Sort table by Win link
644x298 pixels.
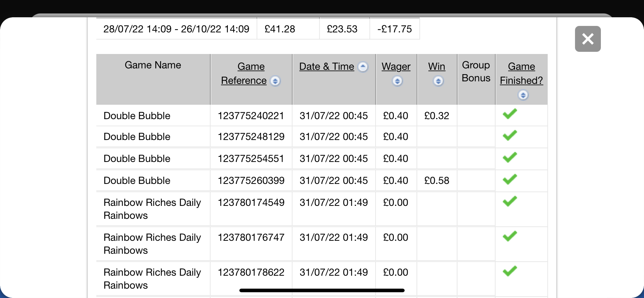[437, 67]
